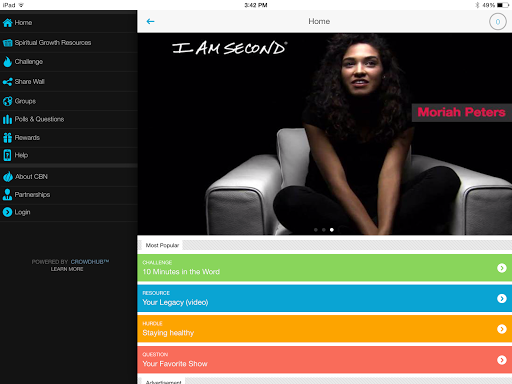512x384 pixels.
Task: Tap the LEARN MORE link
Action: coord(67,269)
